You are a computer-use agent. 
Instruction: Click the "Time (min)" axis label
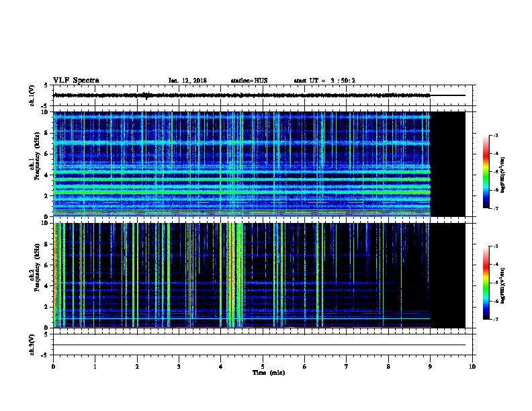[x=269, y=373]
